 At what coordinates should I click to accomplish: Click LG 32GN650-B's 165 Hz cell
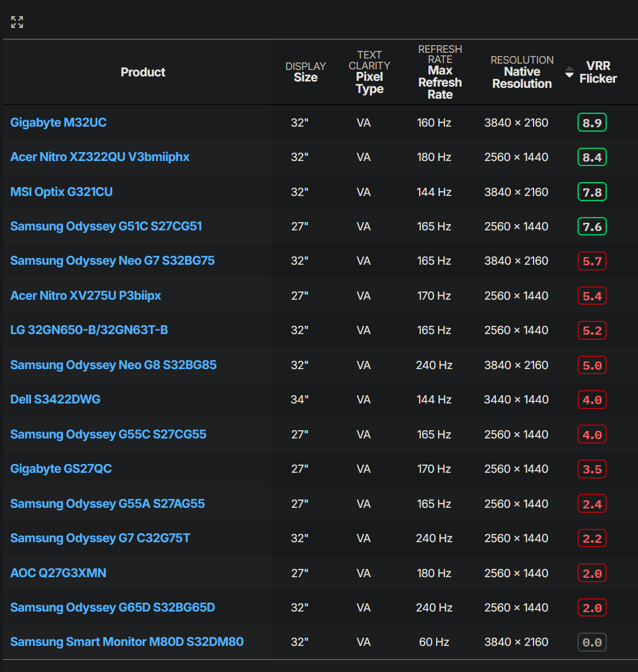(434, 330)
